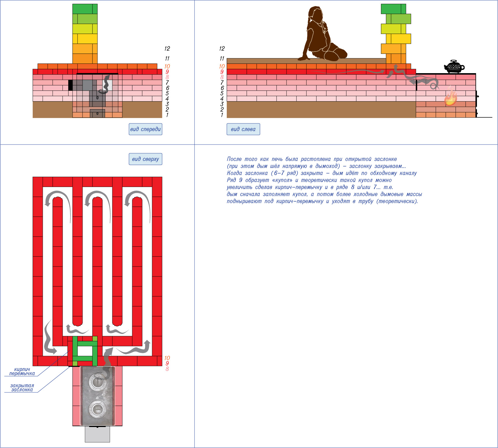Pick the green top chimney block in front view
The image size is (498, 448).
(x=85, y=9)
